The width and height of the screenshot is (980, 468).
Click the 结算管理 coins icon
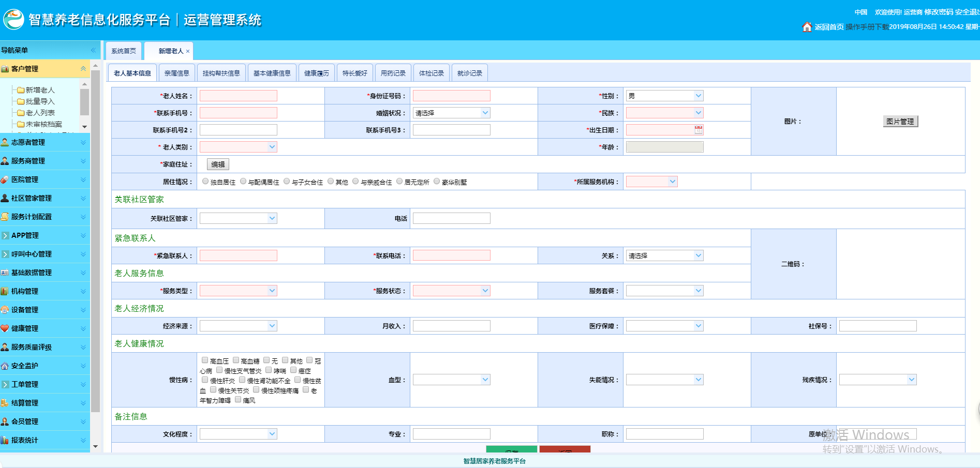(x=5, y=403)
